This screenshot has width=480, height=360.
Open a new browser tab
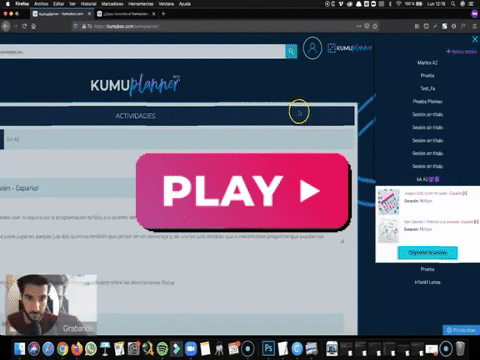(163, 14)
